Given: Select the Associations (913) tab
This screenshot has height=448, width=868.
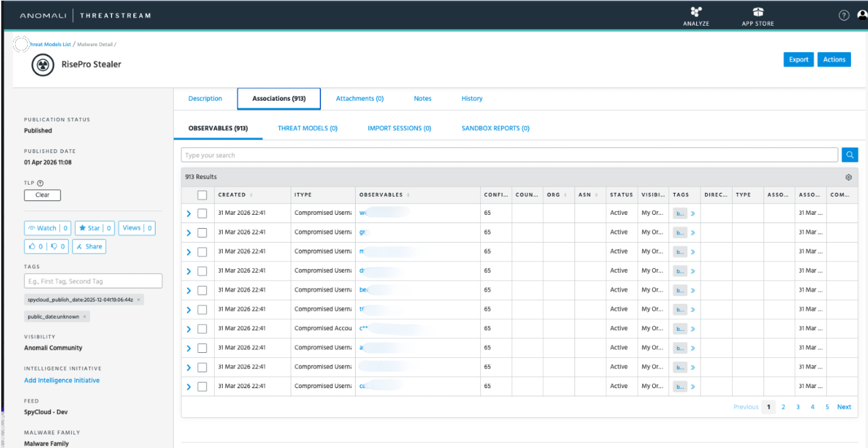Looking at the screenshot, I should pyautogui.click(x=279, y=99).
